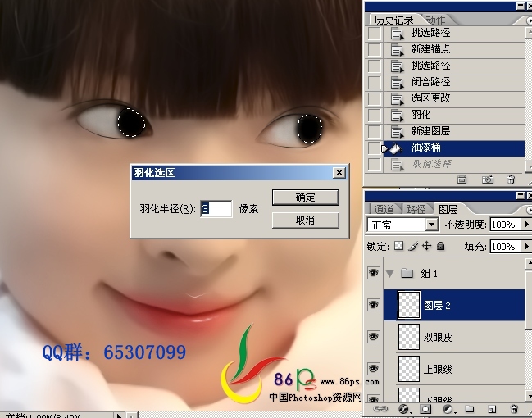Set history brush source at 新建锚点 state
The image size is (532, 418).
coord(375,49)
